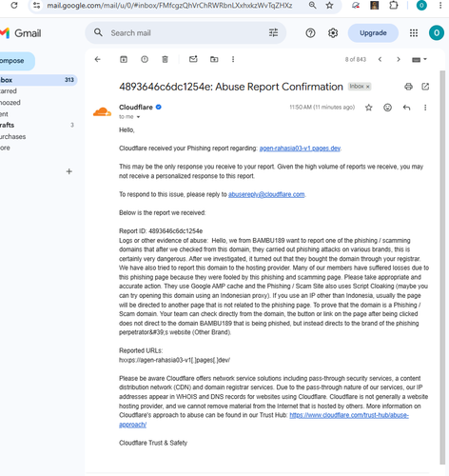Open More options above email
The height and width of the screenshot is (476, 449).
tap(233, 59)
